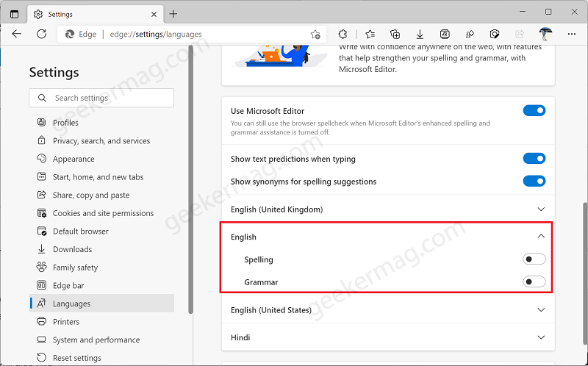Click the Appearance palette icon
Image resolution: width=588 pixels, height=366 pixels.
tap(41, 158)
